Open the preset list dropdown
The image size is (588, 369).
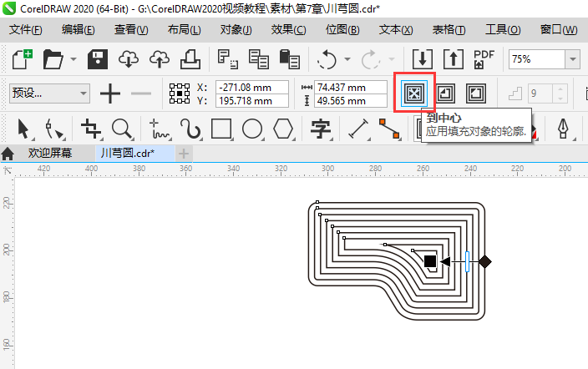[82, 94]
